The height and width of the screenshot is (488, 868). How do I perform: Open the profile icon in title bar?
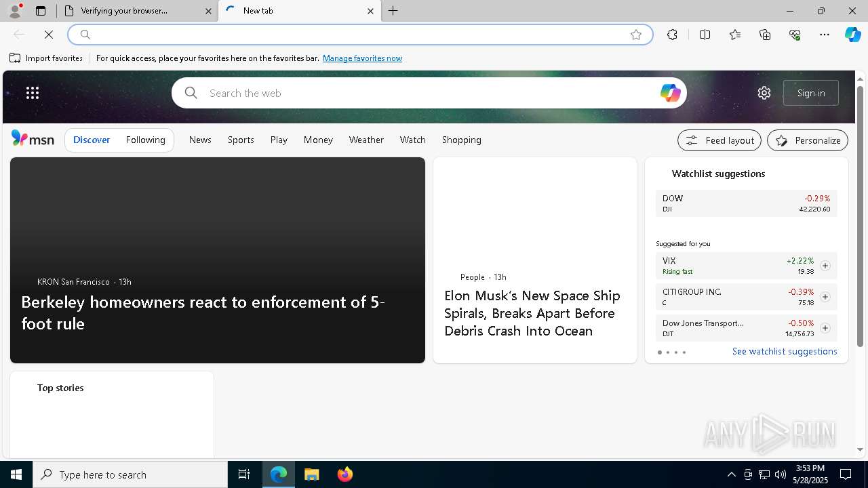click(15, 11)
